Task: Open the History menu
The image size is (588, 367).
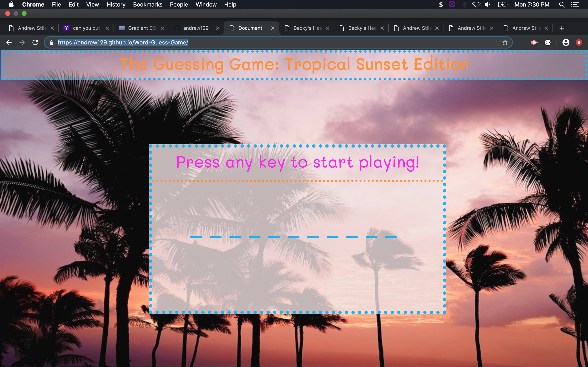Action: (116, 5)
